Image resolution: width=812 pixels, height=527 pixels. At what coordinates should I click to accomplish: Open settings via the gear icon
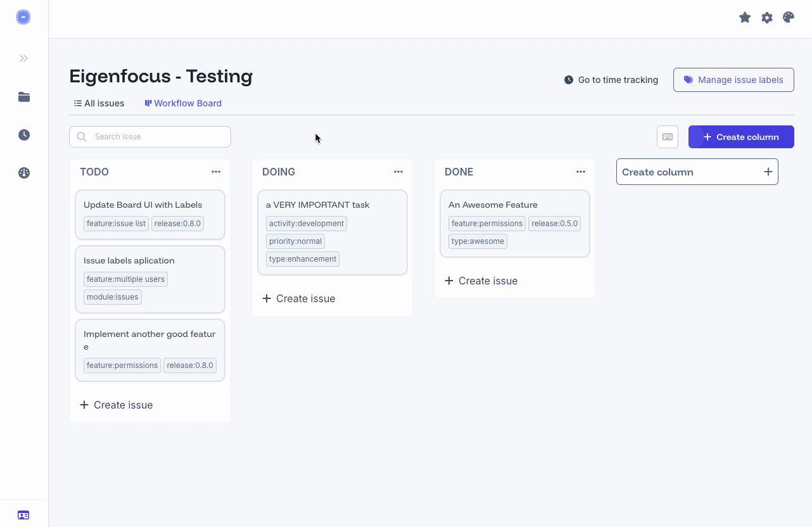[767, 18]
